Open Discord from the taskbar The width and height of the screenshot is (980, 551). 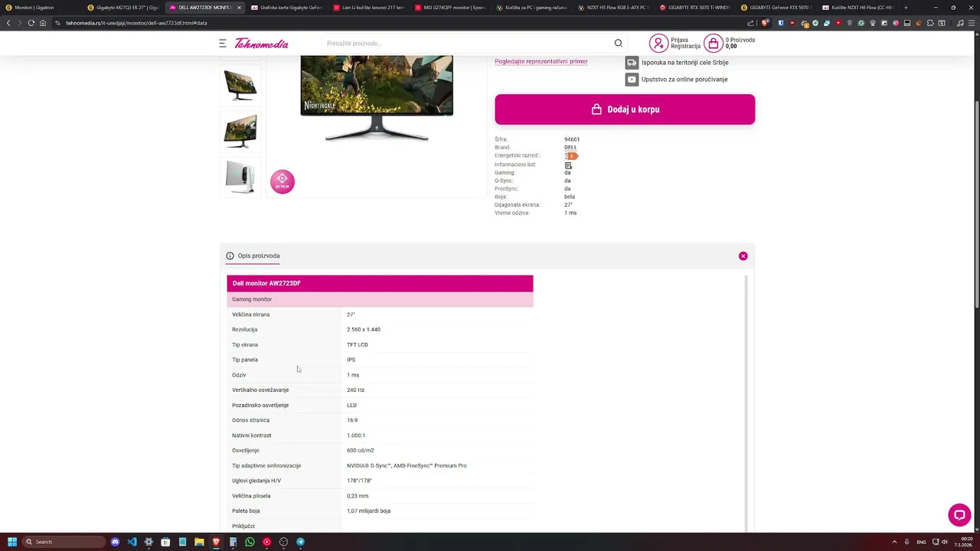coord(116,542)
